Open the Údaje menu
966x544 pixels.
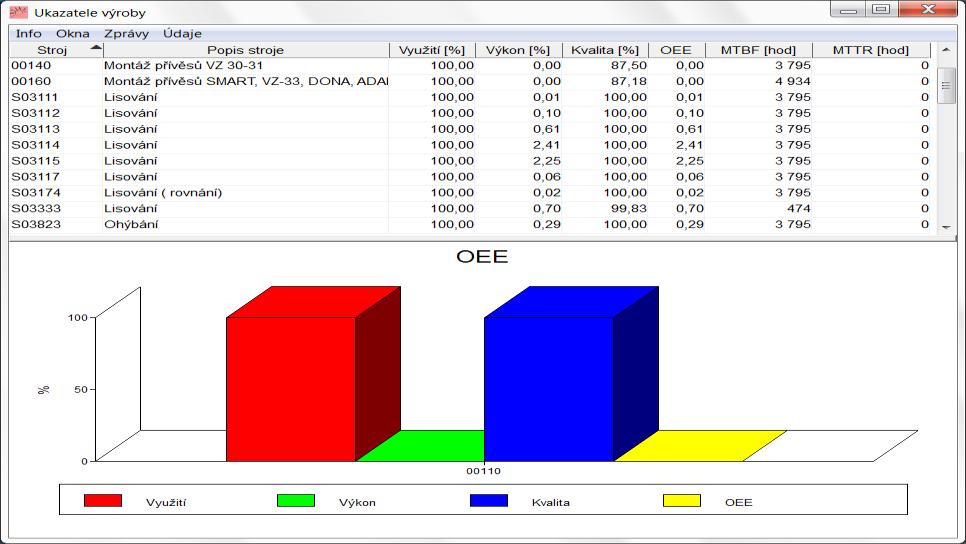[x=182, y=34]
